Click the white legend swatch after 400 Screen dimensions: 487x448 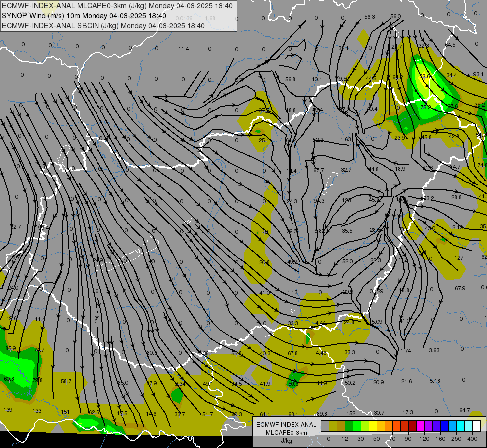[x=476, y=426]
